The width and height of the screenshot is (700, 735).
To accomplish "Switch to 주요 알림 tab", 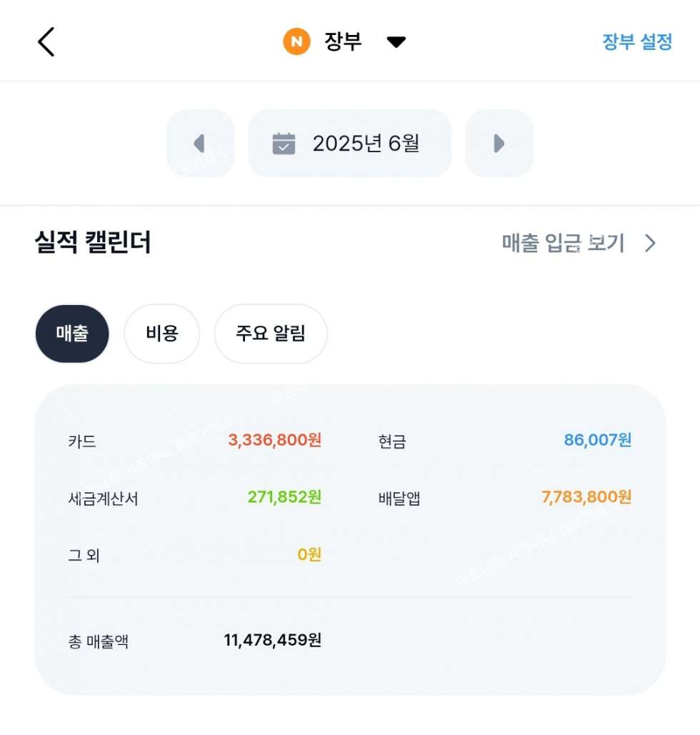I will 271,334.
